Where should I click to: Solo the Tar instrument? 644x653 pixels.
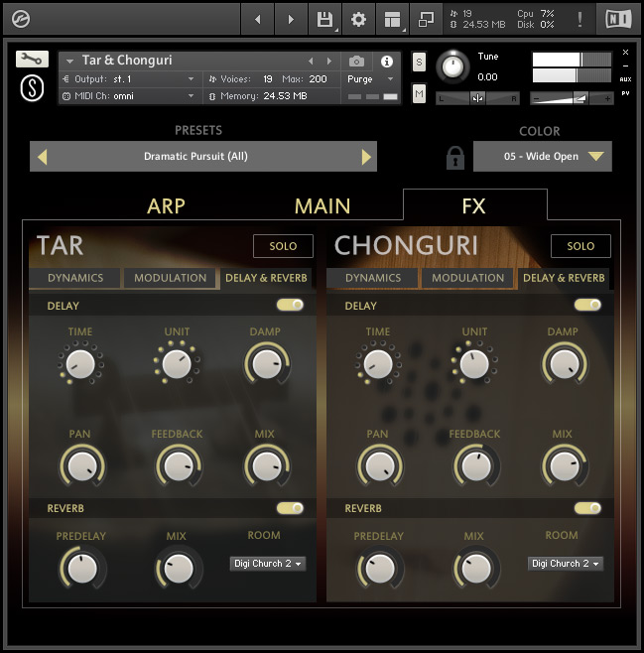coord(283,246)
